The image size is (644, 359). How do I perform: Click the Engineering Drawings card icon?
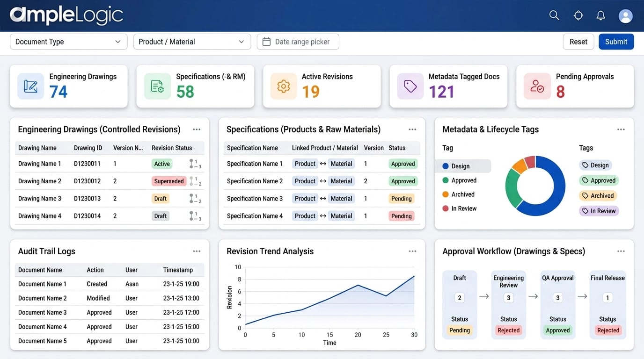(x=30, y=86)
